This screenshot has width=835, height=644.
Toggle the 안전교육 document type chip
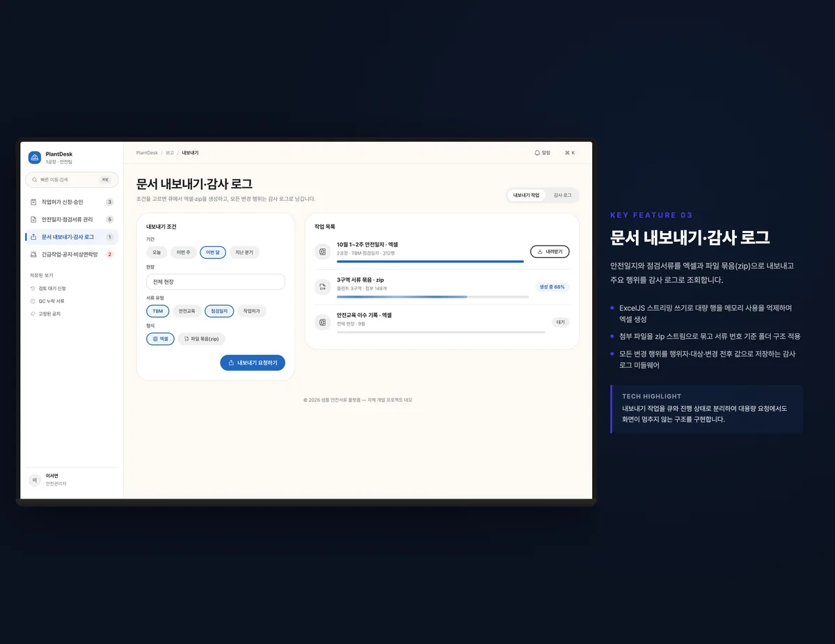coord(187,311)
